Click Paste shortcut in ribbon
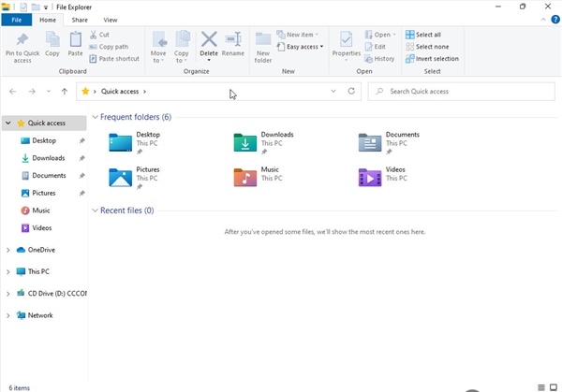This screenshot has height=392, width=562. coord(114,58)
